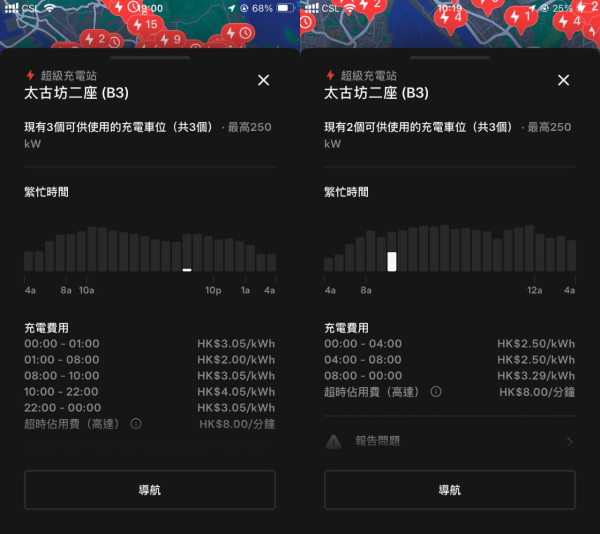Image resolution: width=600 pixels, height=534 pixels.
Task: Select the 08:00 - 00:00 price row
Action: pos(450,376)
